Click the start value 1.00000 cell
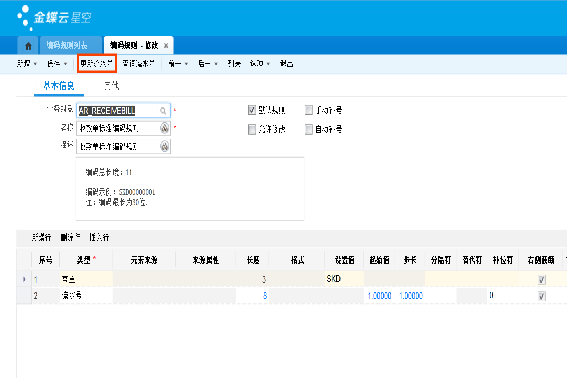 point(379,296)
